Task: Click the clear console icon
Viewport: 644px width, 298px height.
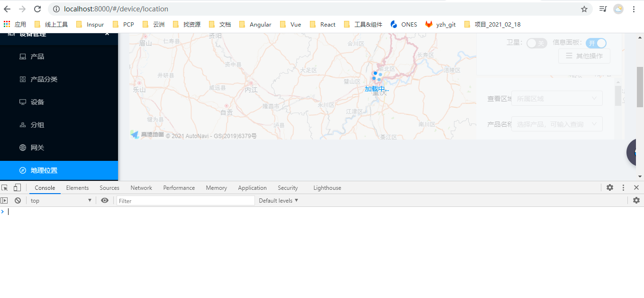Action: pos(18,200)
